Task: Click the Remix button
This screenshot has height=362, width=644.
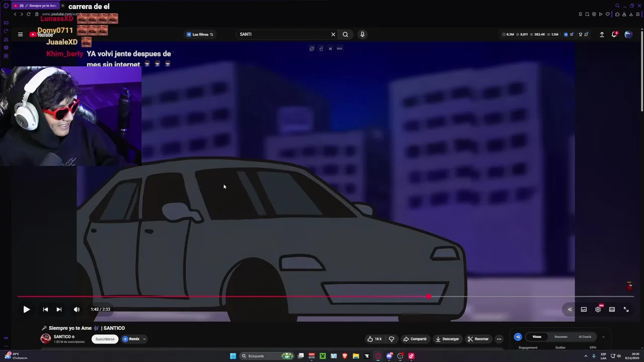Action: point(131,339)
